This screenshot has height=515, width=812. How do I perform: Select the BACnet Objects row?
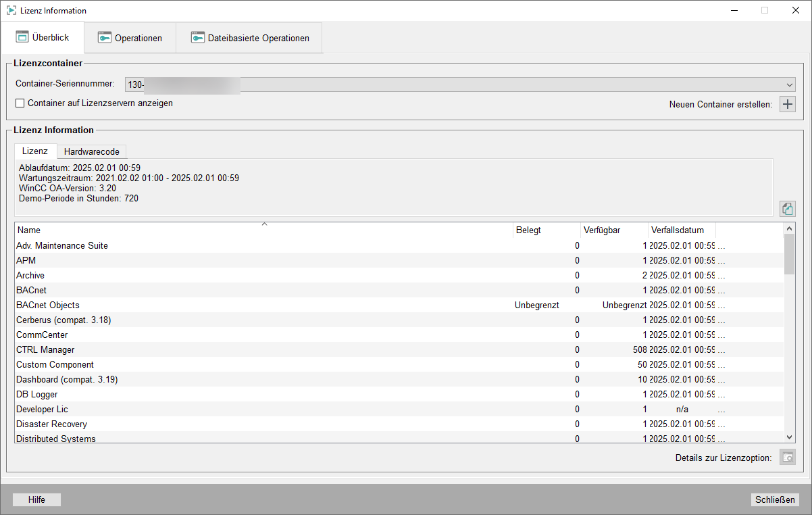[399, 305]
